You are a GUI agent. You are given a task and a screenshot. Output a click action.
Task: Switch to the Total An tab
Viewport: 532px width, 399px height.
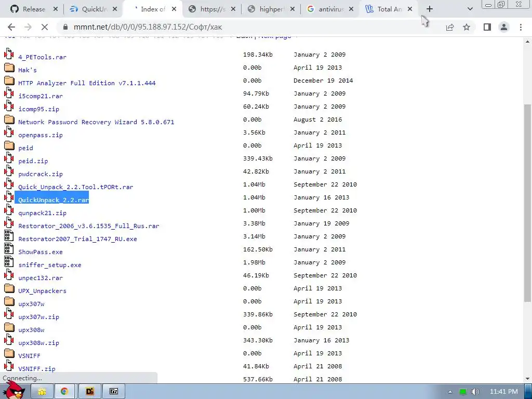[x=389, y=9]
